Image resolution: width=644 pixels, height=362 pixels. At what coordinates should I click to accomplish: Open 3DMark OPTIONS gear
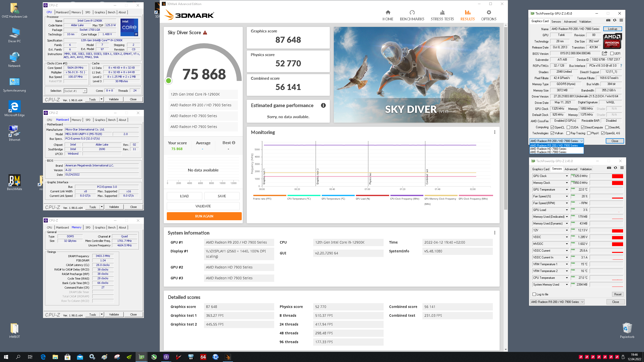[x=489, y=15]
